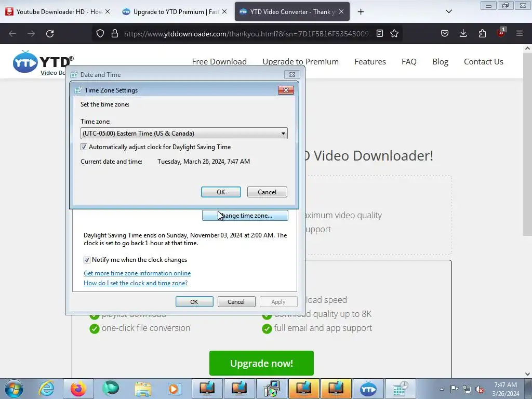
Task: Open the tracking protection shield icon
Action: click(x=100, y=33)
